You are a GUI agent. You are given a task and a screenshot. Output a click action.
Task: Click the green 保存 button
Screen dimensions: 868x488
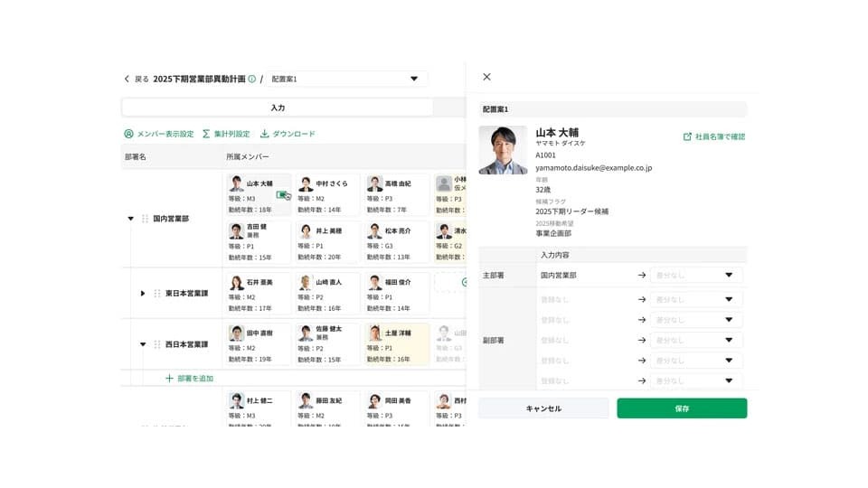[x=682, y=408]
